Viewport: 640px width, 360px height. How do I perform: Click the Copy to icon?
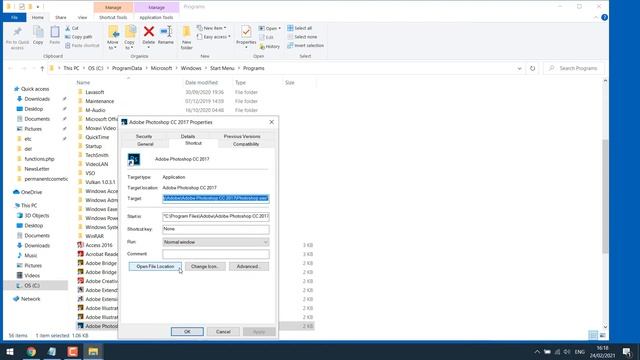(130, 32)
